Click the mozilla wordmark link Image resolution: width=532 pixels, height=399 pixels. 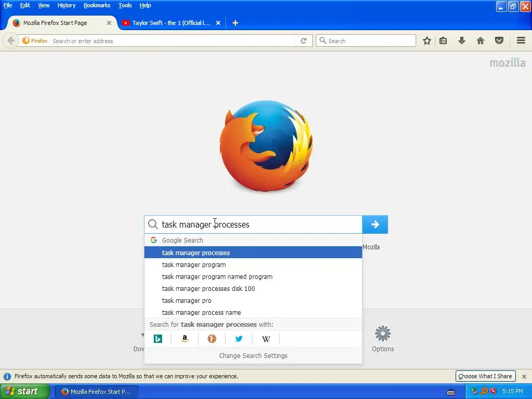coord(507,63)
